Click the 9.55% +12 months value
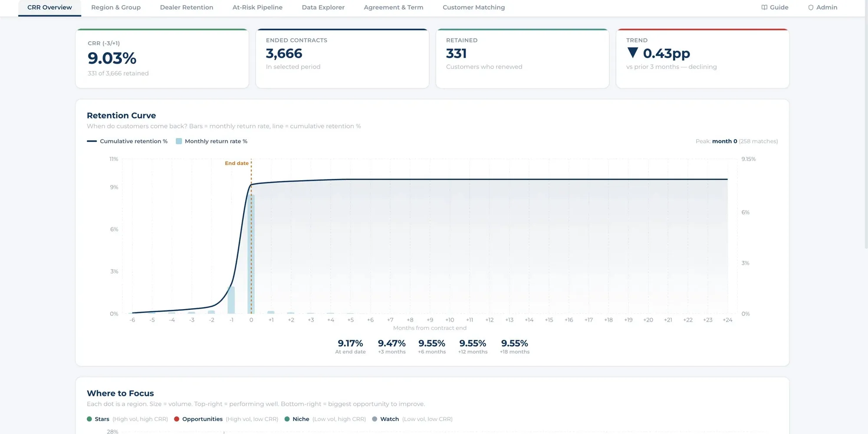The width and height of the screenshot is (868, 434). (473, 343)
